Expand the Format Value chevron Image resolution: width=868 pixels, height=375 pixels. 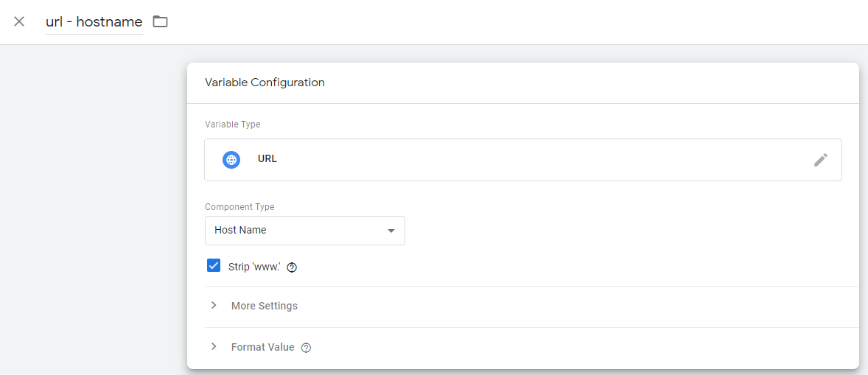(x=214, y=347)
